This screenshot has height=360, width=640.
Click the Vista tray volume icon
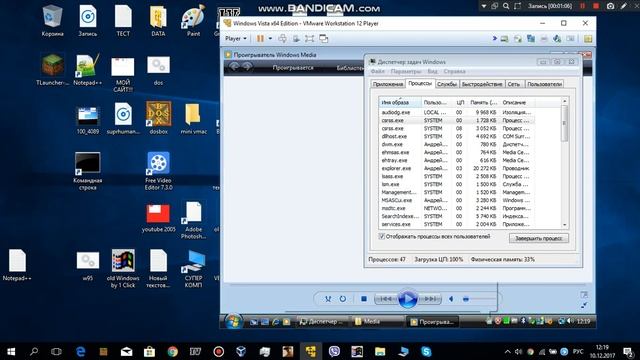[x=570, y=322]
